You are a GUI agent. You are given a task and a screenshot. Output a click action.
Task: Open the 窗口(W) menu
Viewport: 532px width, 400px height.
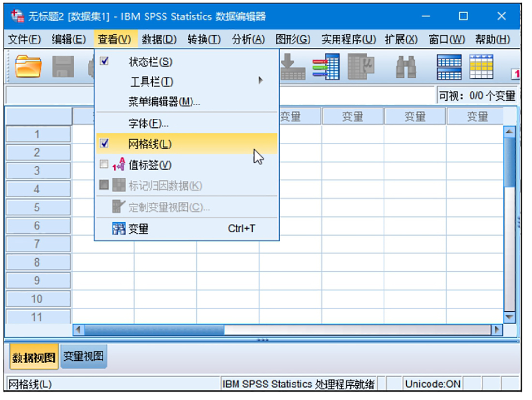click(447, 40)
